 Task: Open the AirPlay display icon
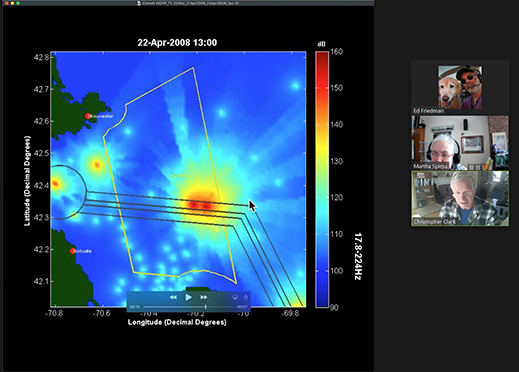235,297
